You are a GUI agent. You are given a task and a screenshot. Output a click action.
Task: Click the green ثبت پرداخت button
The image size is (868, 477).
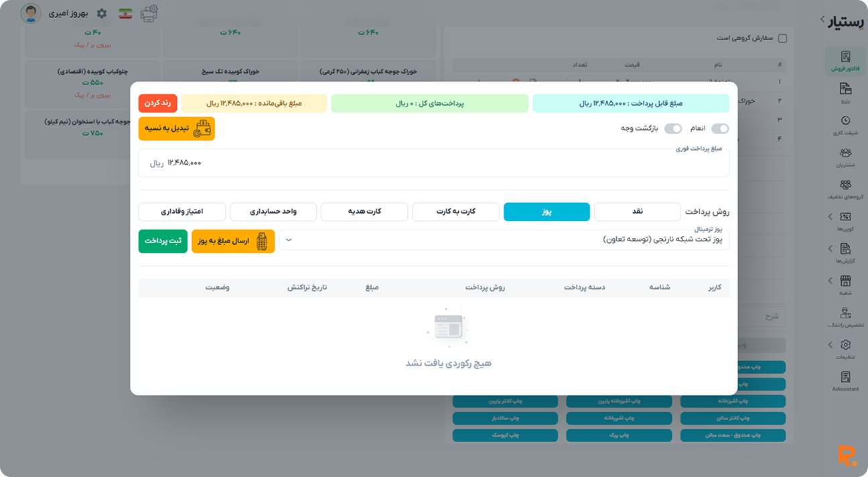pos(163,241)
